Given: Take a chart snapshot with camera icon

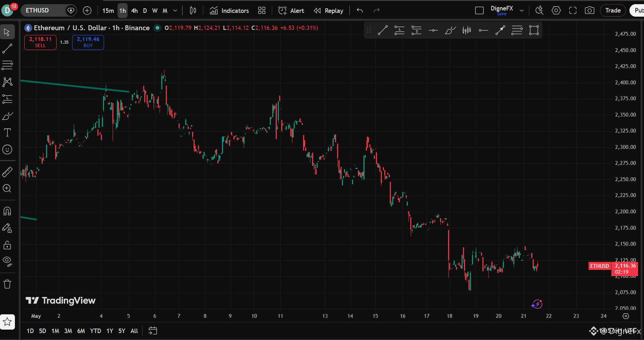Looking at the screenshot, I should click(590, 11).
